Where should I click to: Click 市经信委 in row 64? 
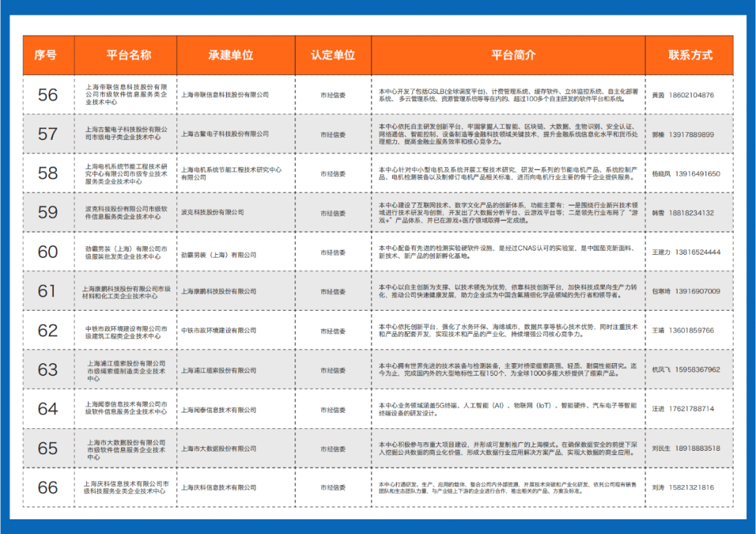[x=333, y=410]
